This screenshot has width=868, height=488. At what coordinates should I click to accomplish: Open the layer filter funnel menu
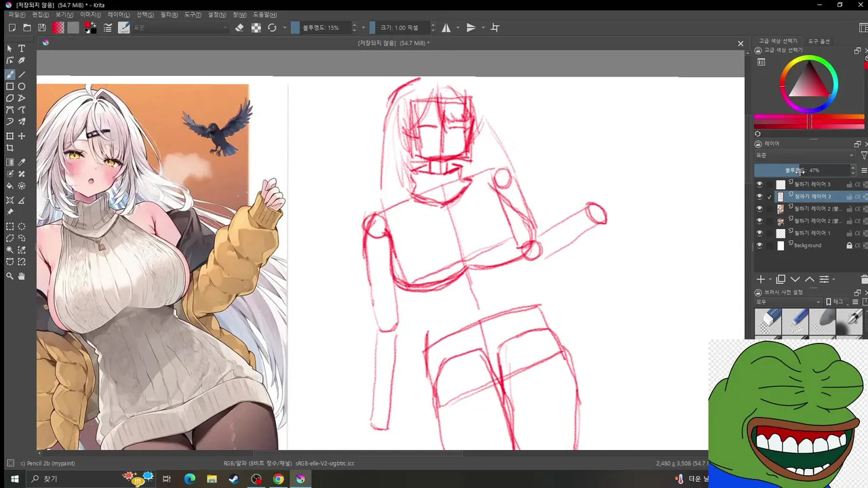(x=864, y=155)
